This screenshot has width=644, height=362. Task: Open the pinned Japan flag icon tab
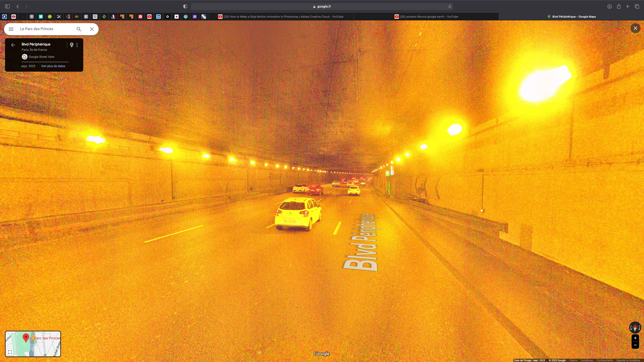click(177, 17)
